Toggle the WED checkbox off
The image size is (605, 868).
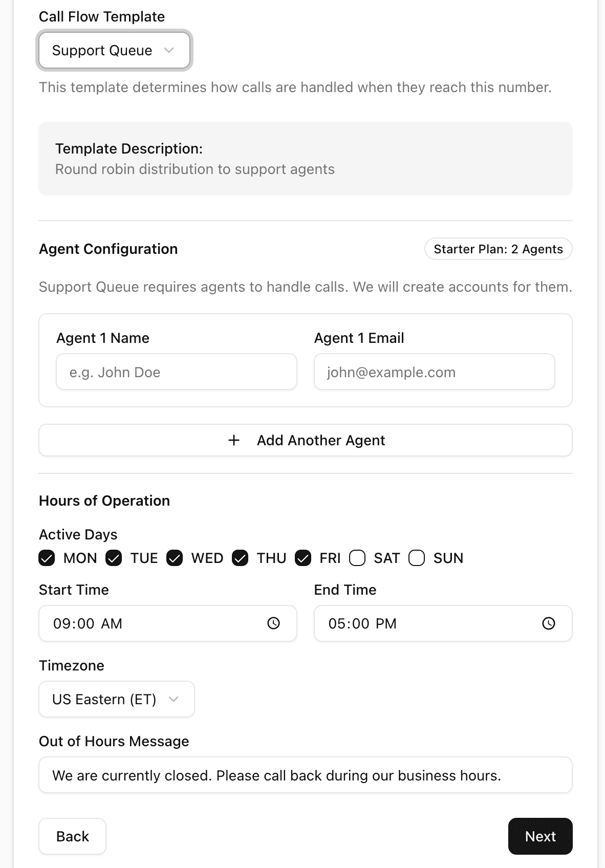[x=175, y=558]
